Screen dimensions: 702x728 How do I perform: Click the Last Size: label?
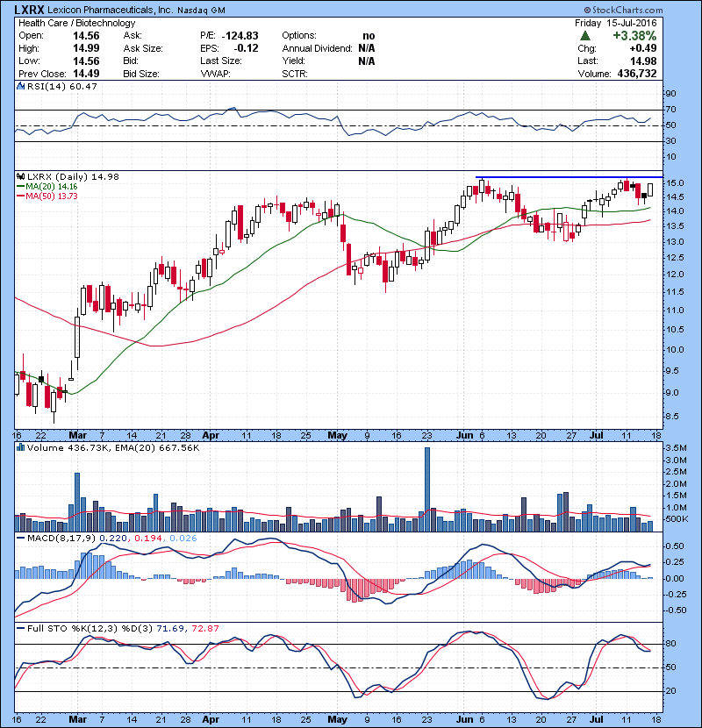[220, 61]
